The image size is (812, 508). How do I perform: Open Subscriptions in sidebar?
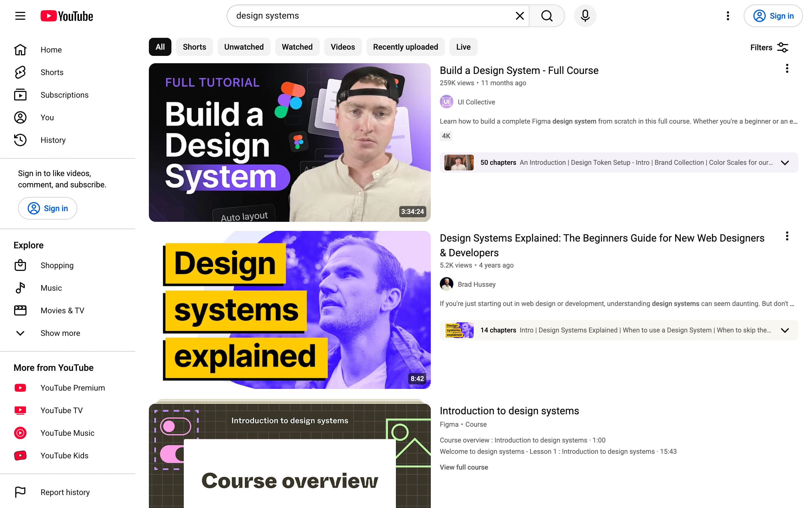[x=68, y=95]
